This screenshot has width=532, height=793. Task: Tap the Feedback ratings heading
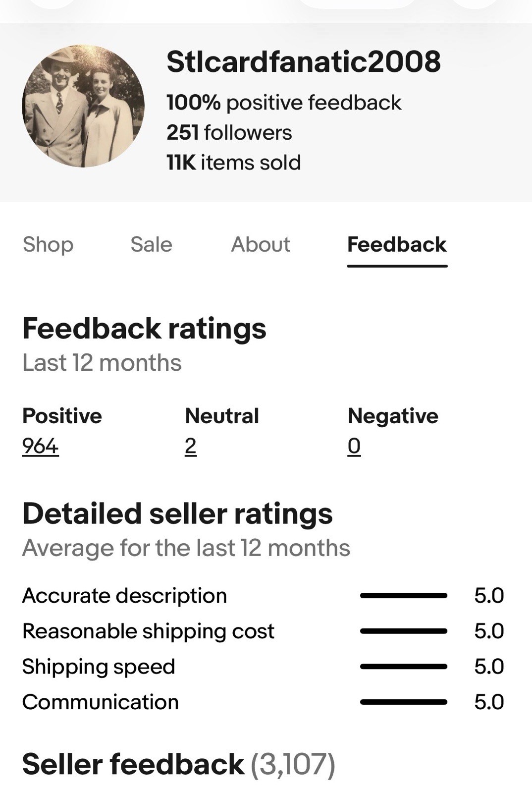tap(144, 329)
